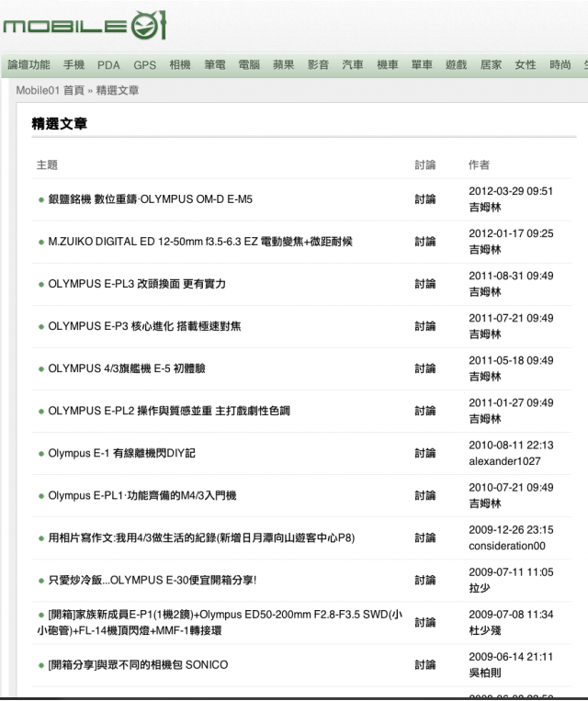Click author 吉姆林 on the 2012-03-29 row

485,208
